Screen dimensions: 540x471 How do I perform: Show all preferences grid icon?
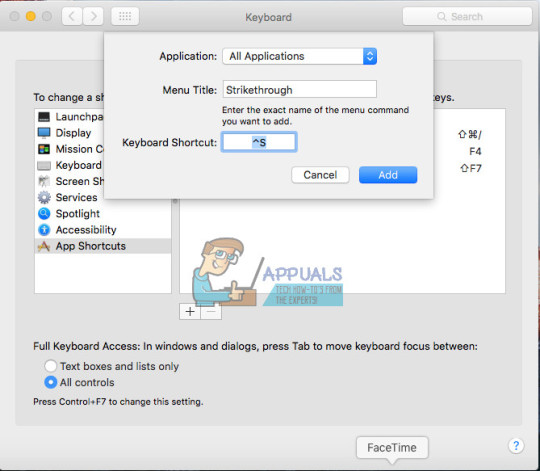(125, 16)
